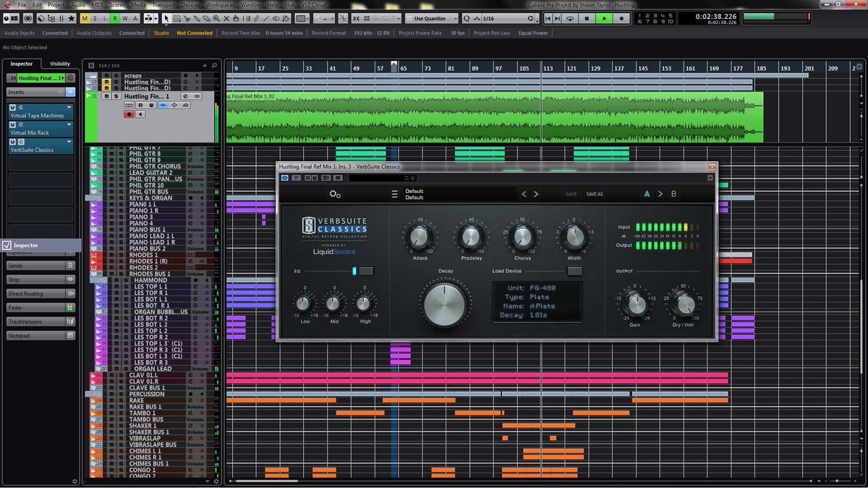The height and width of the screenshot is (488, 868).
Task: Open the Project menu
Action: (56, 5)
